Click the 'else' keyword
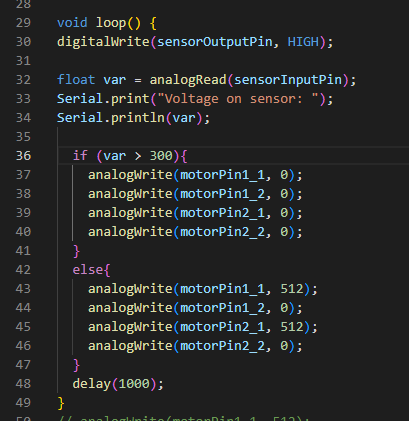 coord(88,270)
